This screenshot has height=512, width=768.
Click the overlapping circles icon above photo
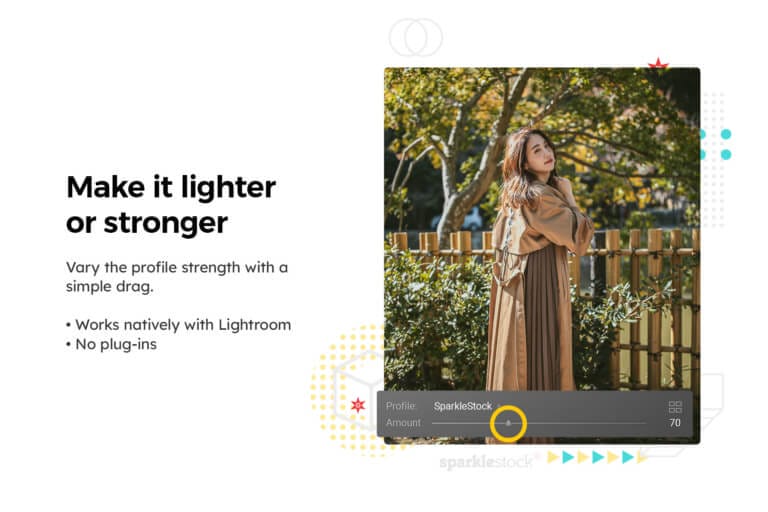[x=415, y=37]
